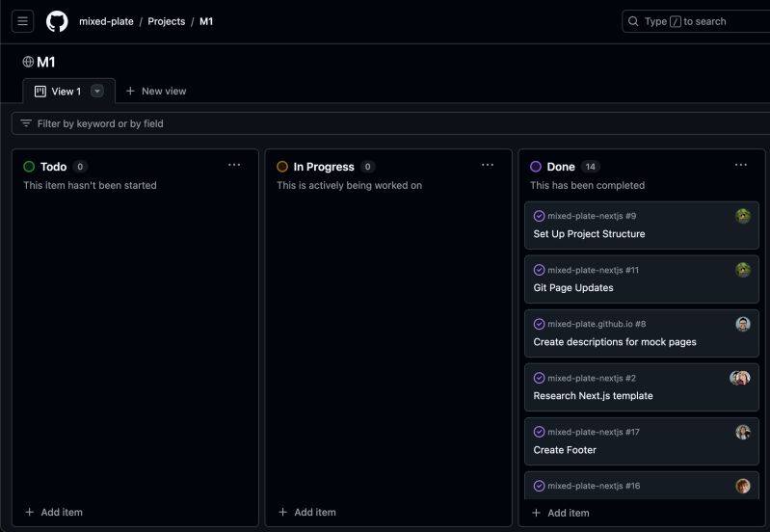Open Create descriptions for mock pages issue

point(615,342)
